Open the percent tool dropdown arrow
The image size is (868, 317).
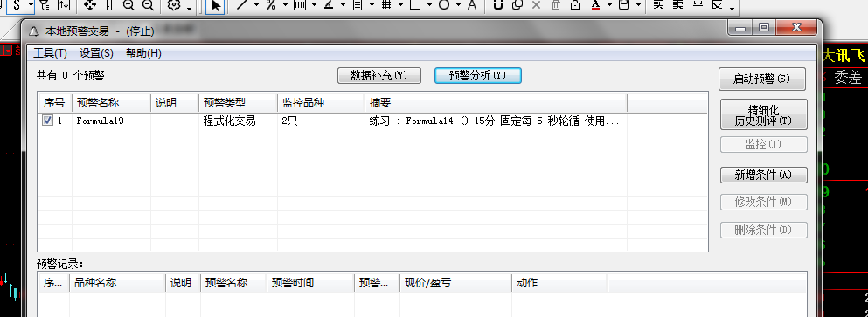pos(285,6)
